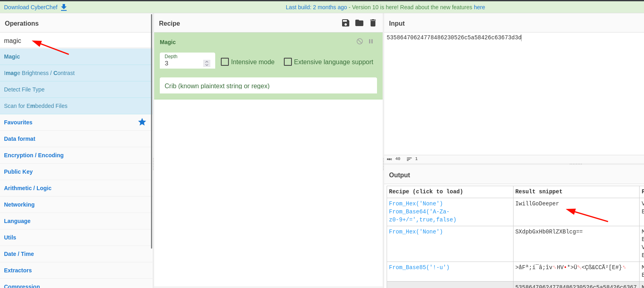Expand the Language category
The image size is (644, 288).
76,221
